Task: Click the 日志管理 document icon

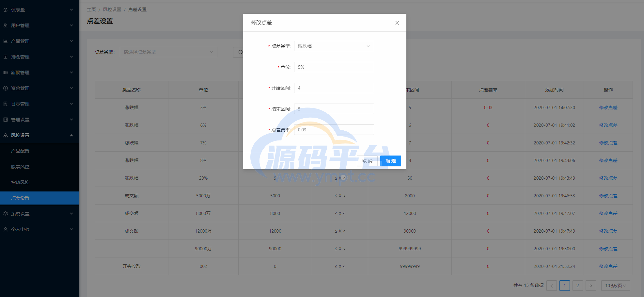Action: coord(6,104)
